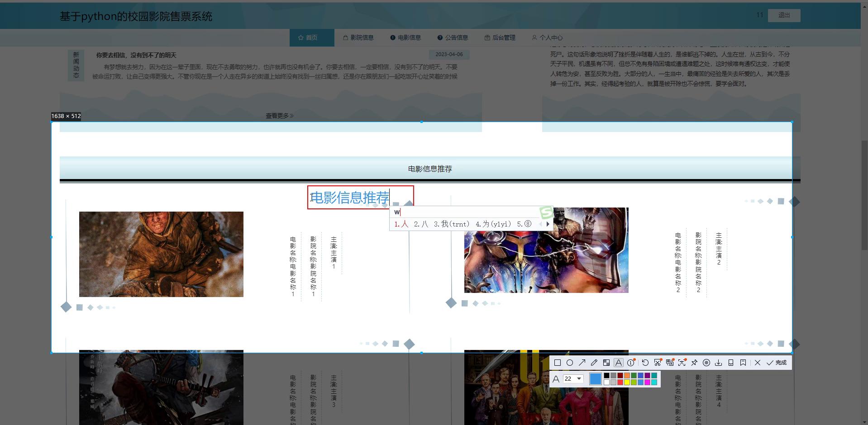868x425 pixels.
Task: Click the pipa musician movie poster
Action: pyautogui.click(x=161, y=387)
